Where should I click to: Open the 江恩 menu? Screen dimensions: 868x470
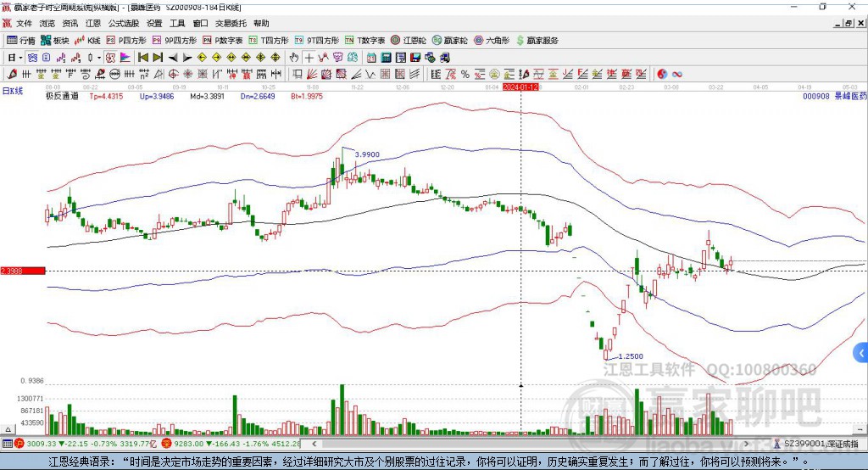(x=93, y=23)
